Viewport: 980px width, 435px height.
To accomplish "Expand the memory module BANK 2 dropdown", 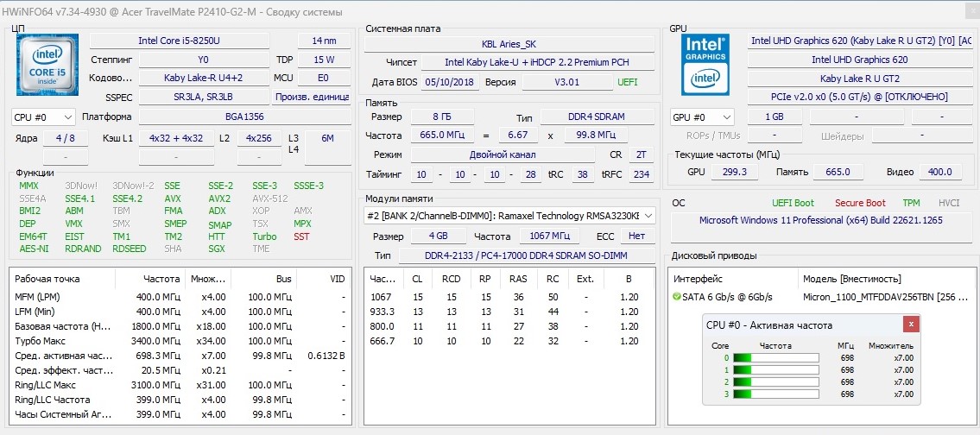I will coord(648,216).
